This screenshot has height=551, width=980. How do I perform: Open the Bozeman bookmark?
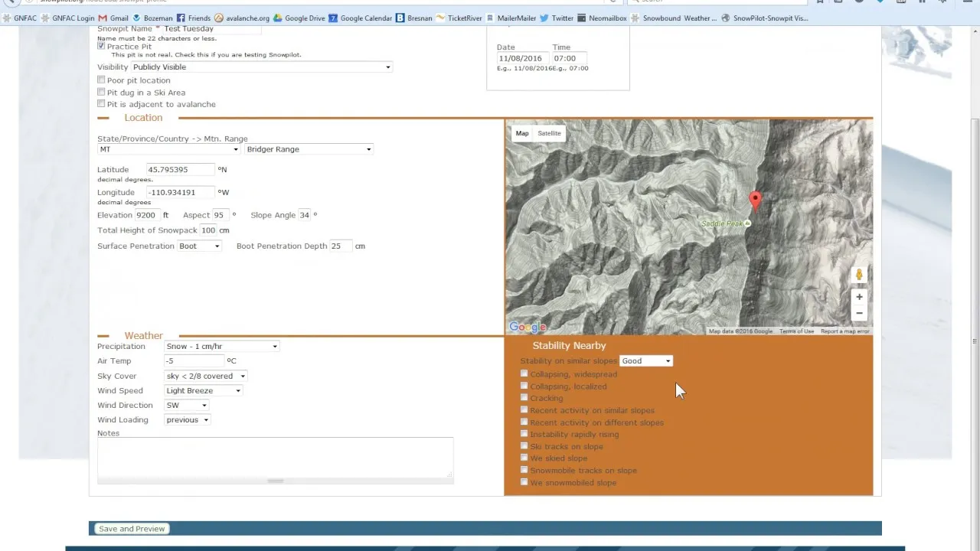[153, 18]
